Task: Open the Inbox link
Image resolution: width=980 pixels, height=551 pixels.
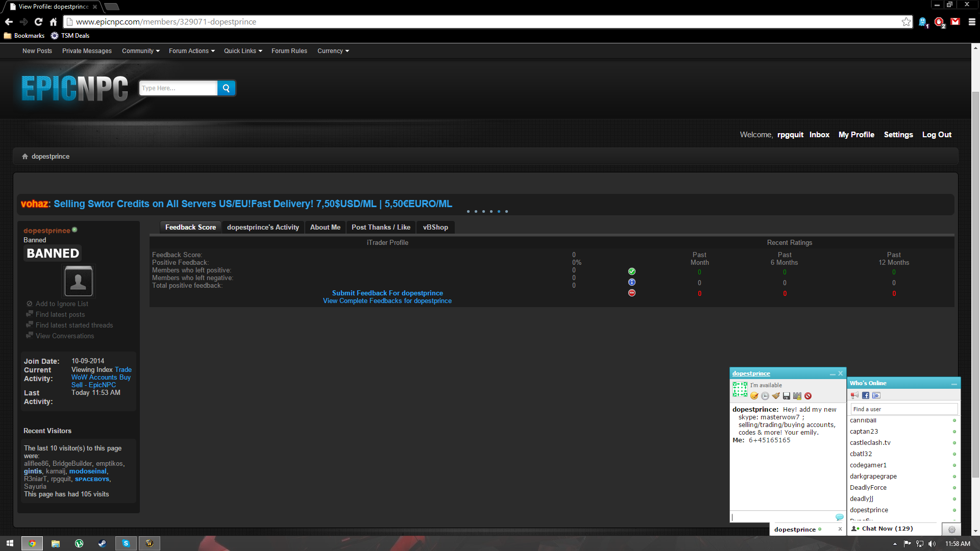Action: 819,135
